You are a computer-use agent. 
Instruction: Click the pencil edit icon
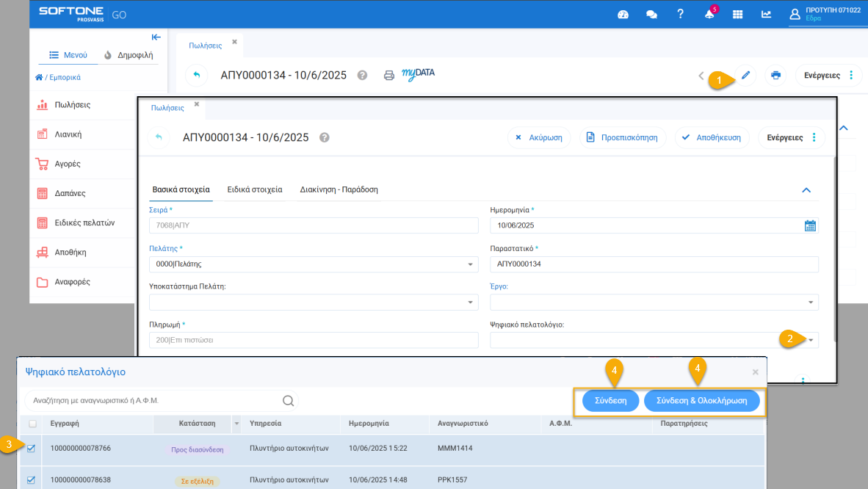coord(746,75)
